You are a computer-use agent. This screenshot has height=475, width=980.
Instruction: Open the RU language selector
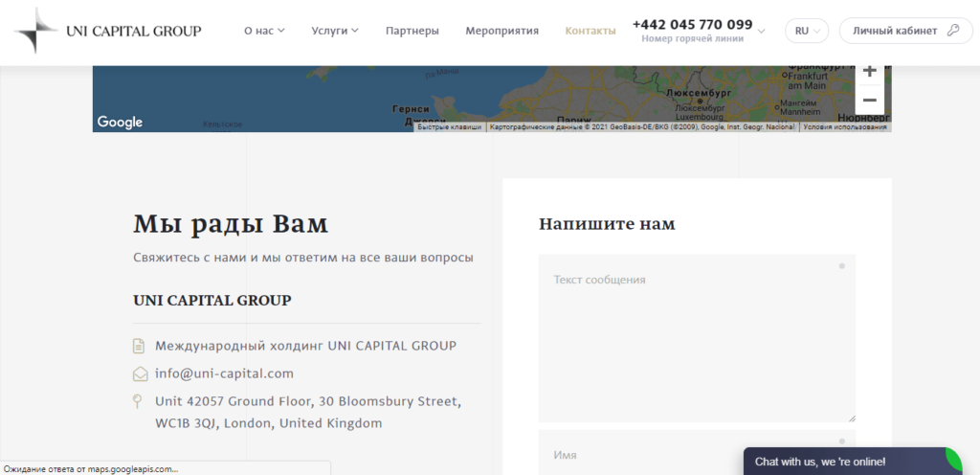(x=807, y=31)
